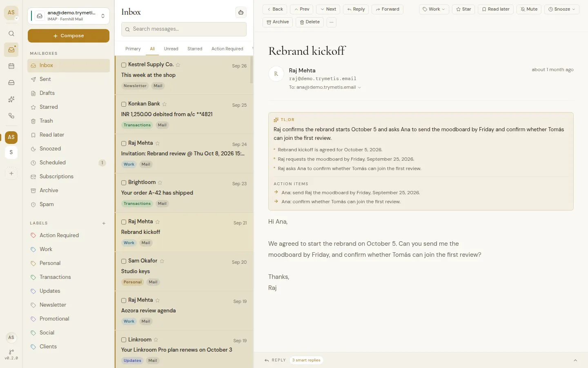Add a new label with plus icon

[x=104, y=223]
